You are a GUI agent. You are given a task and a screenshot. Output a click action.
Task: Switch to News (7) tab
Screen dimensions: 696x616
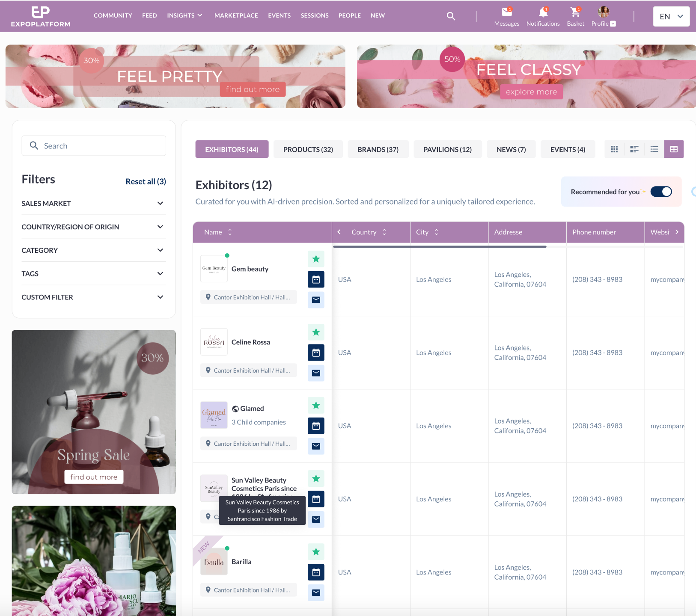tap(511, 149)
